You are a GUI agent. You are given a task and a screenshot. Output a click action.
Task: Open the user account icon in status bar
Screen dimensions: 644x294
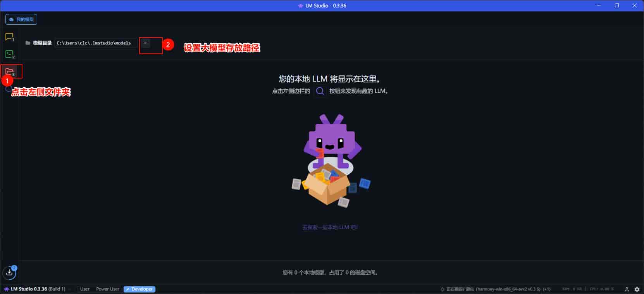point(627,289)
